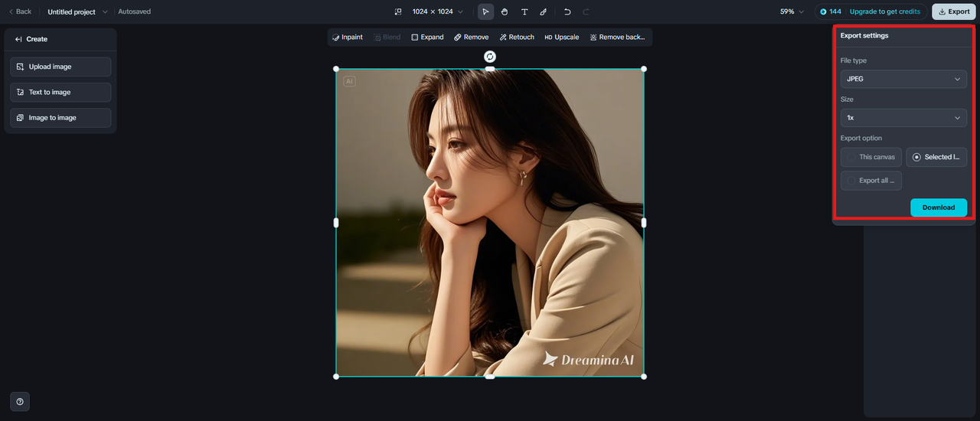Open the Size 1x dropdown
980x421 pixels.
click(x=903, y=118)
